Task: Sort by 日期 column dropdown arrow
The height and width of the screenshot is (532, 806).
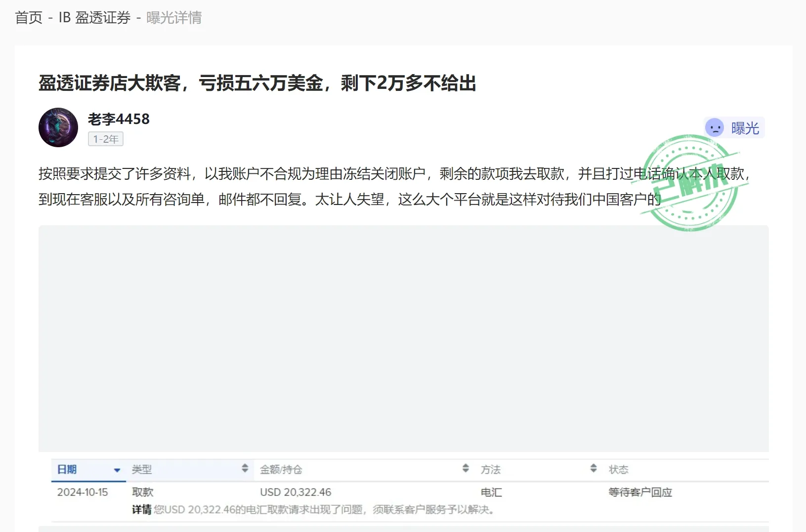Action: [x=117, y=470]
